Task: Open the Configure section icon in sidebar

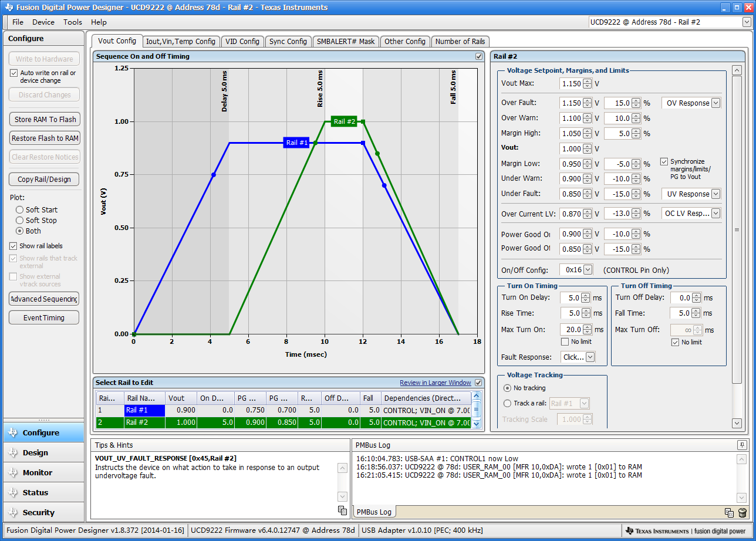Action: (14, 433)
